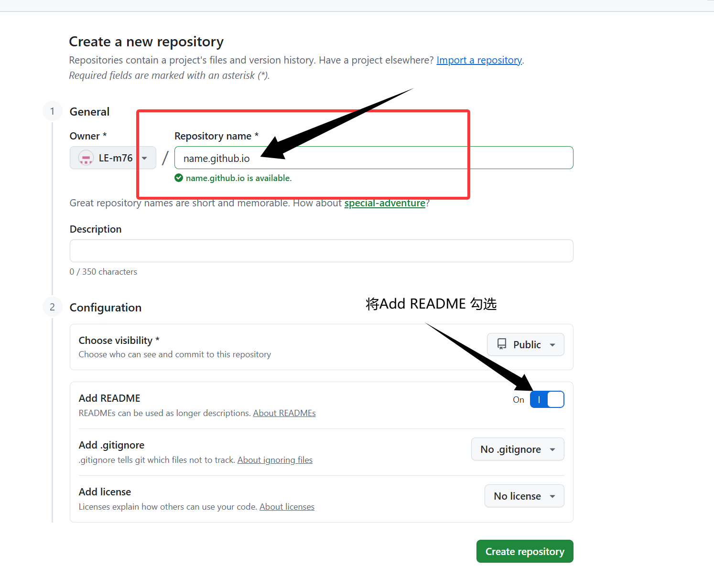Expand the Public visibility dropdown
714x588 pixels.
click(525, 344)
